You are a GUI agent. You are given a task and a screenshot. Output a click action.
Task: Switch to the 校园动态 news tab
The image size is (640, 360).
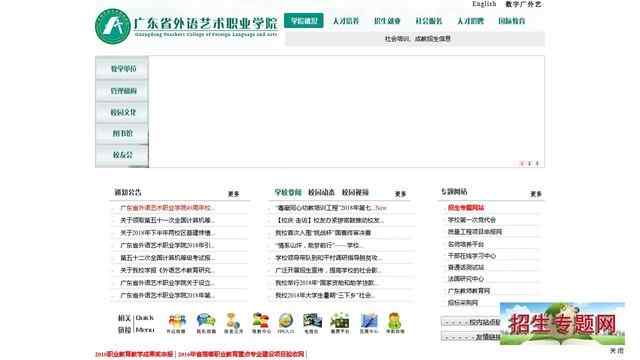click(321, 192)
